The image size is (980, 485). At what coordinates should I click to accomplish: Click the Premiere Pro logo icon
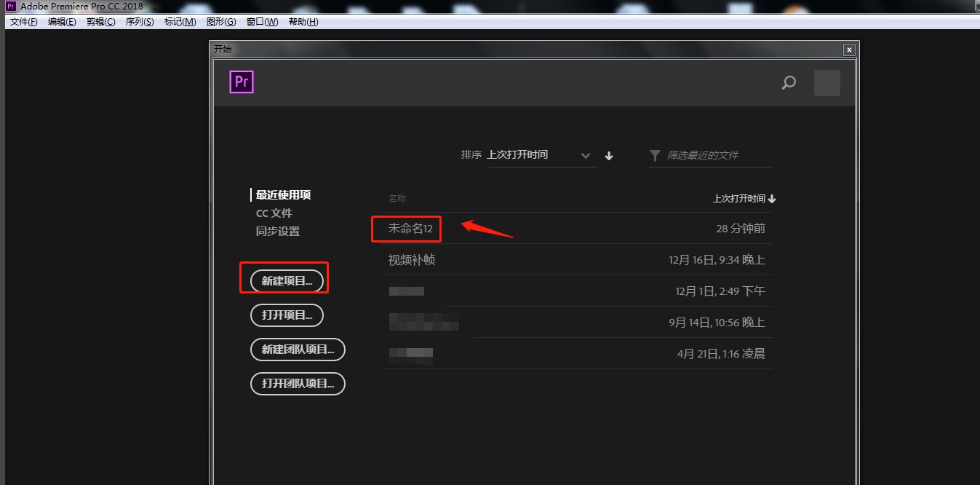coord(241,82)
